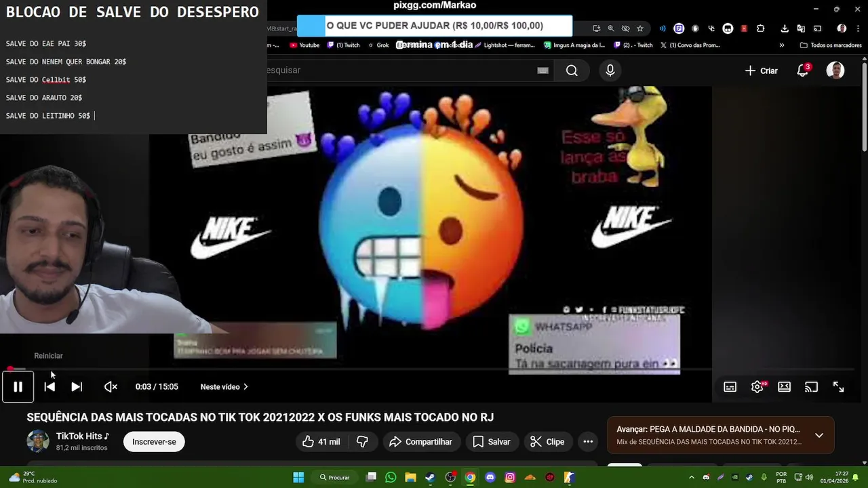
Task: Click the zoom magnifier in address bar
Action: coord(611,28)
